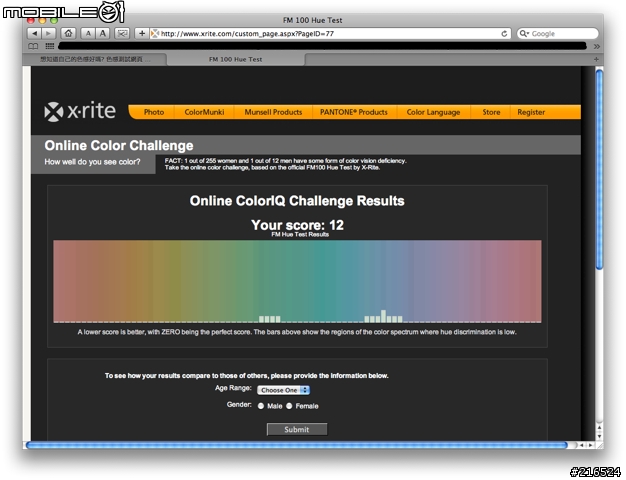Open the Color Language menu
Screen dimensions: 626x480
pos(433,112)
